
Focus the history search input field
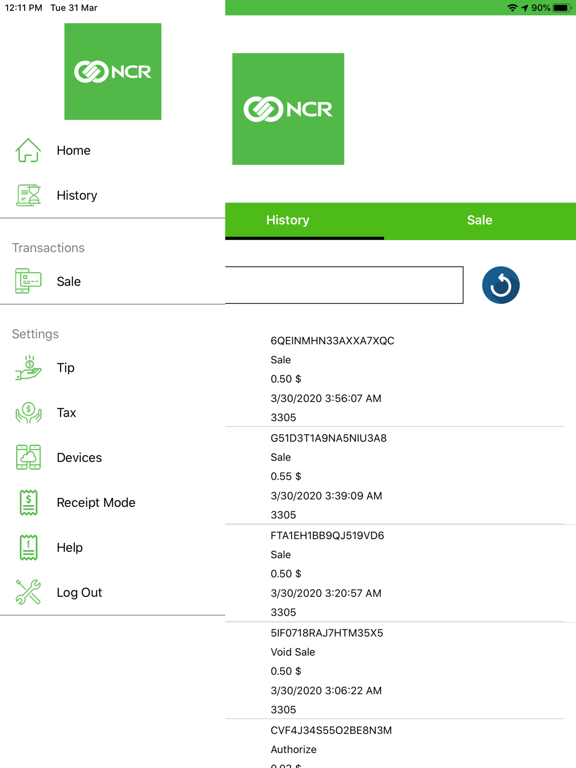[344, 285]
